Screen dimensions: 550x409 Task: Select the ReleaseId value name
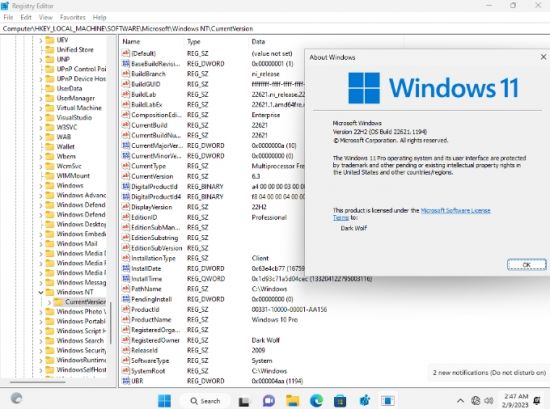(x=144, y=350)
